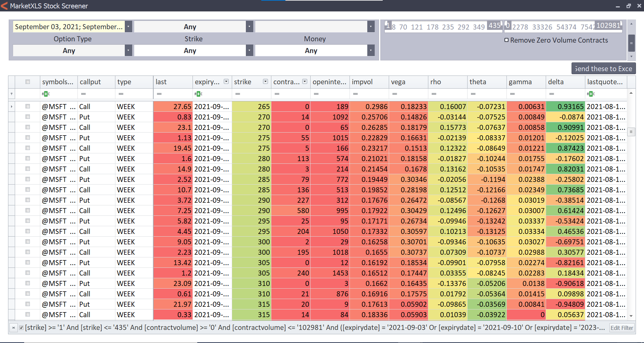Click the MarketXLS logo in the title bar
The image size is (644, 343).
point(4,5)
